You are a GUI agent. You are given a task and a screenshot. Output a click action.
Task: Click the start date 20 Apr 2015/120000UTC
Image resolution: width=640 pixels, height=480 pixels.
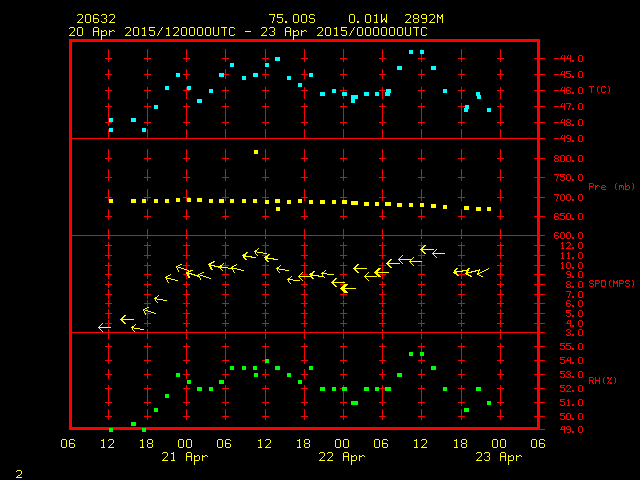click(x=152, y=32)
